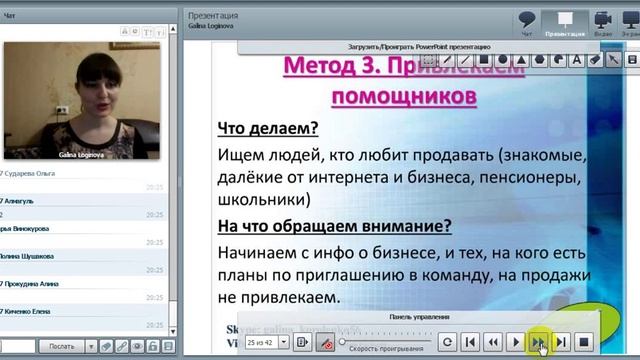Jump to the first slide
The image size is (640, 360).
pyautogui.click(x=470, y=342)
